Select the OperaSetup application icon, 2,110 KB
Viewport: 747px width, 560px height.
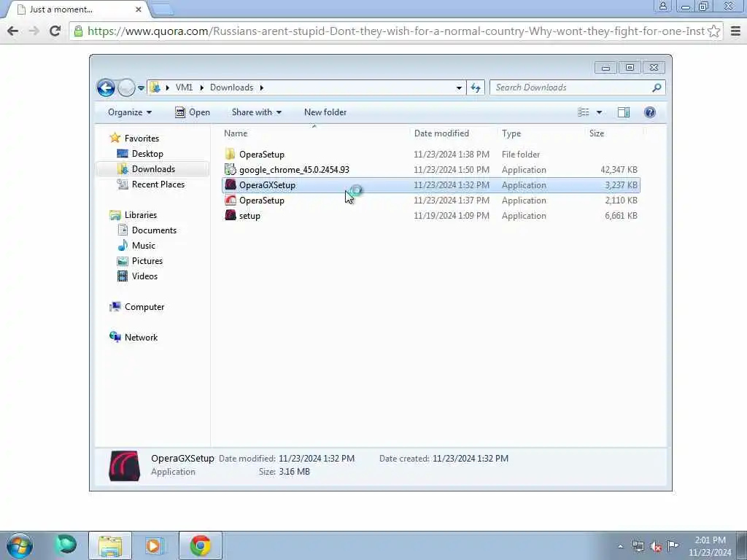(230, 200)
